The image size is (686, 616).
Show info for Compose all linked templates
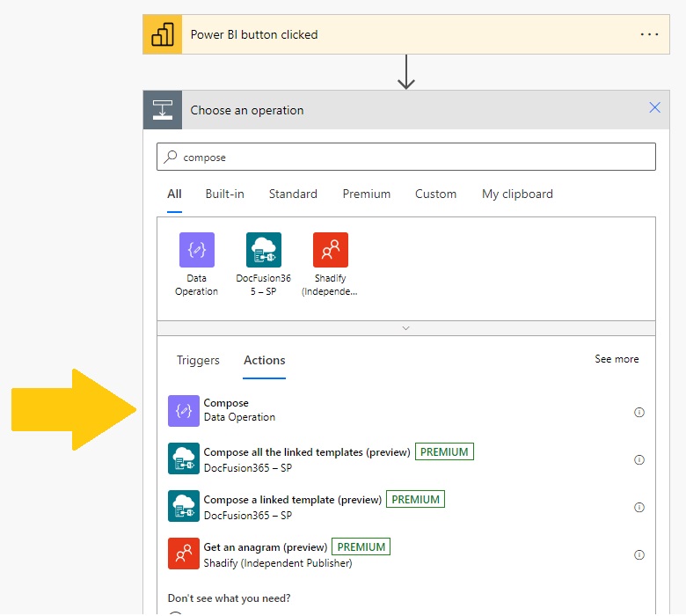pos(639,459)
